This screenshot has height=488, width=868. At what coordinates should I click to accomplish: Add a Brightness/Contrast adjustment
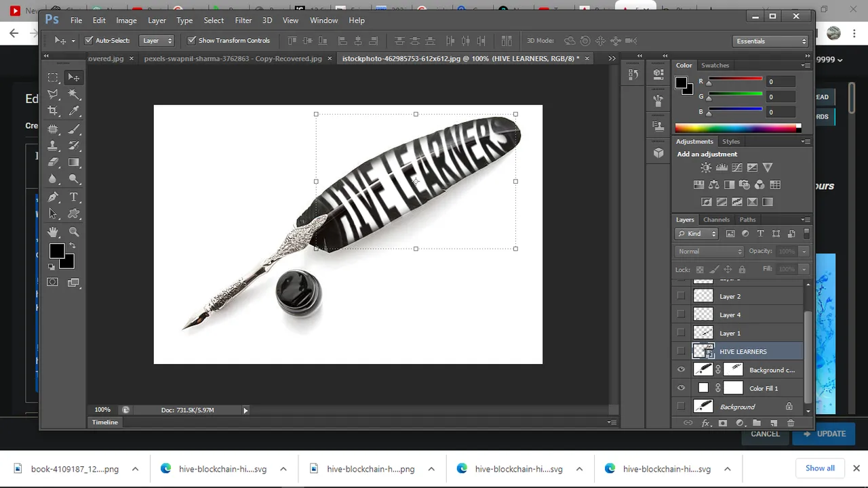point(706,167)
